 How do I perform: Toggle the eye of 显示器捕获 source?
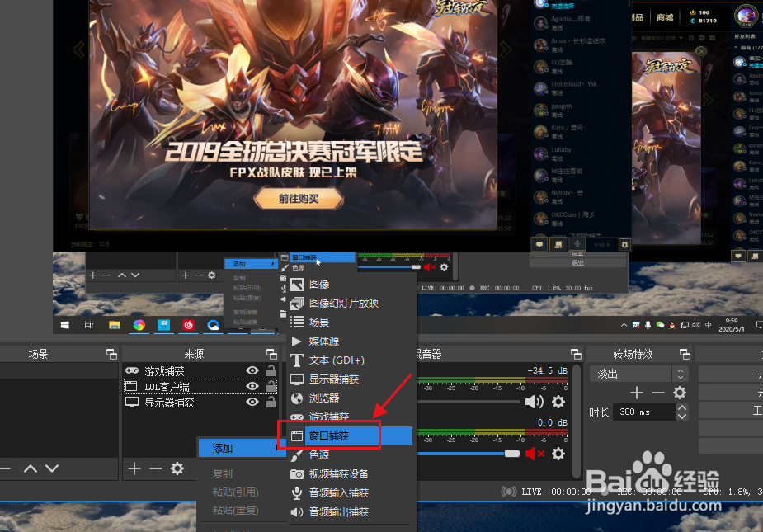point(252,402)
